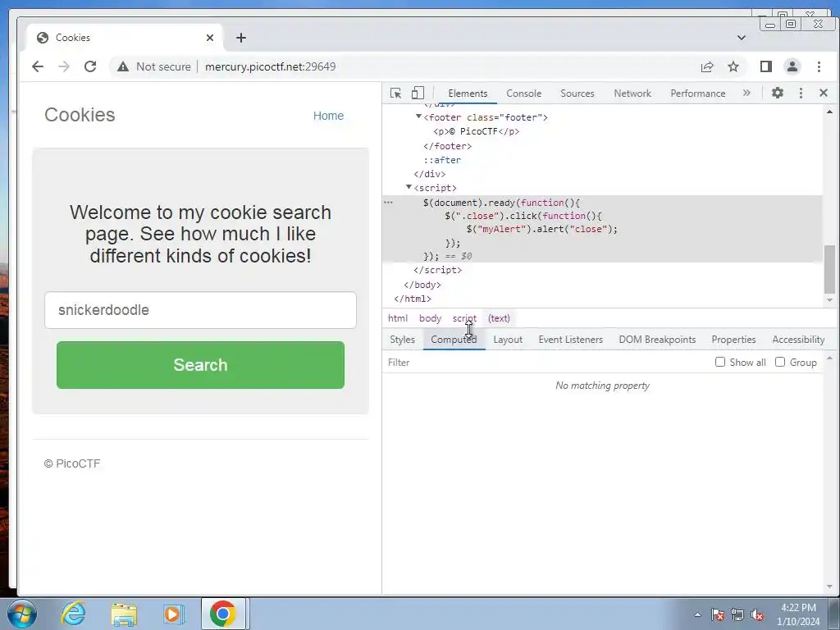Activate the inspect element picker icon

(x=395, y=94)
